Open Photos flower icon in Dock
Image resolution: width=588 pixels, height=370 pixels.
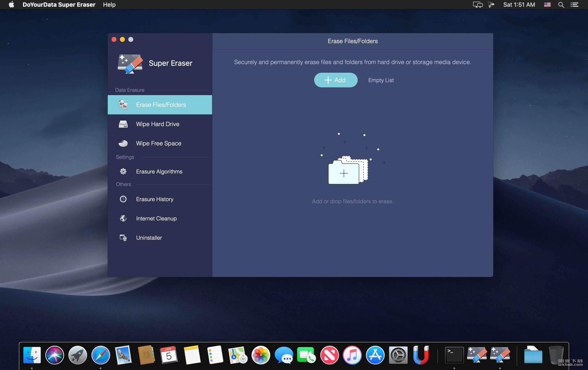[x=261, y=355]
